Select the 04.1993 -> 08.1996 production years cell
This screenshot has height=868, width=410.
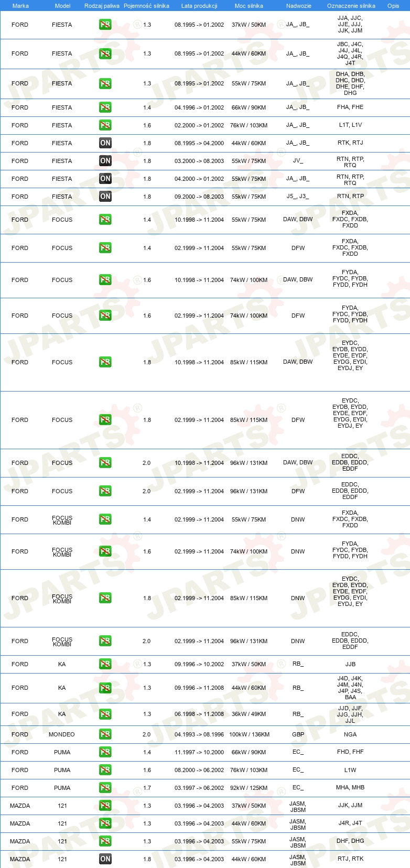199,734
